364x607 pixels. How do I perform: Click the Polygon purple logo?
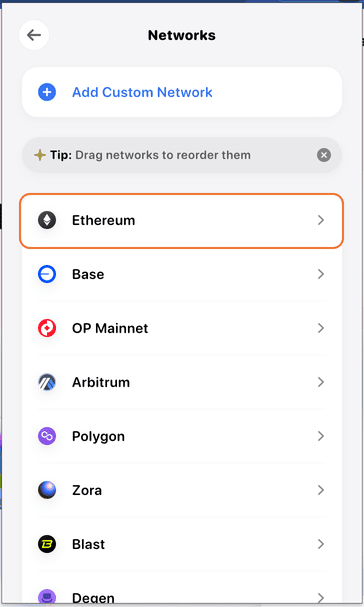(x=47, y=436)
